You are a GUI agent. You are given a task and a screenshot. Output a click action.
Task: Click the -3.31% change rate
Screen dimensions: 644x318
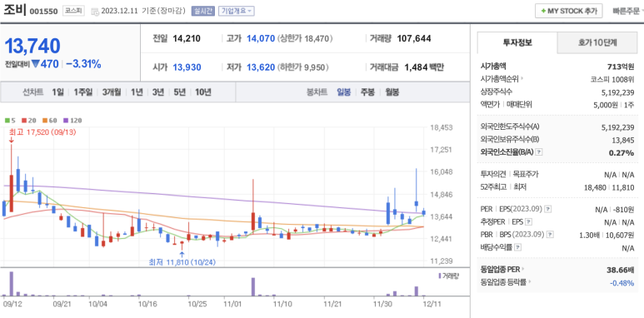point(83,64)
